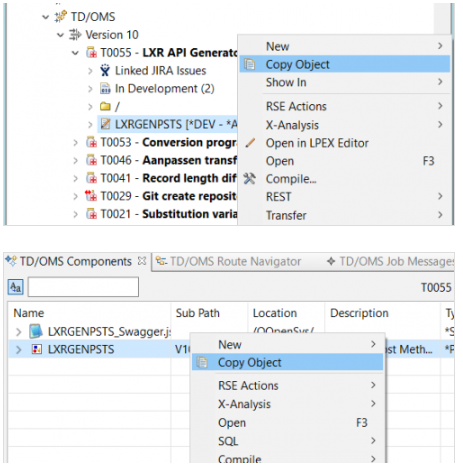Click the LXRGENPSTS program object icon in table
Viewport: 463px width, 469px height.
tap(36, 349)
